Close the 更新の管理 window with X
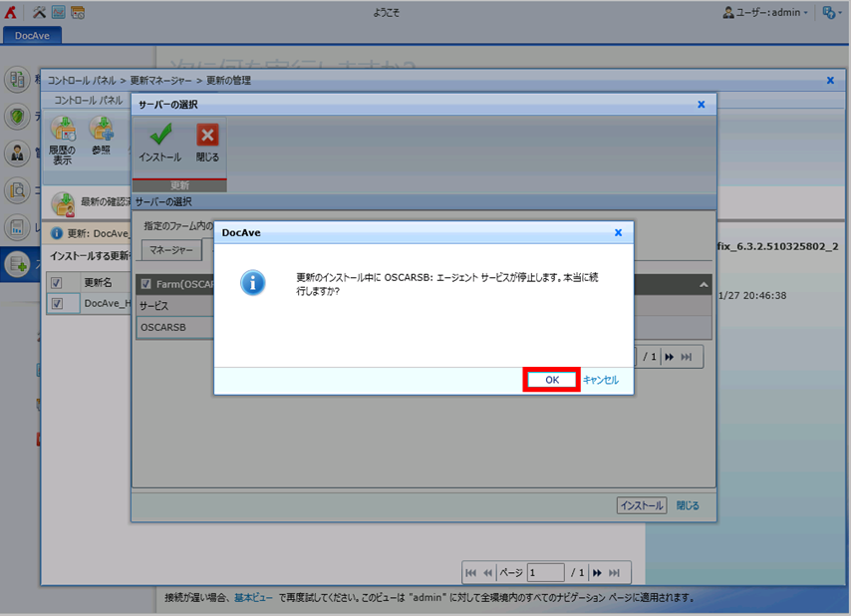851x616 pixels. pyautogui.click(x=830, y=81)
